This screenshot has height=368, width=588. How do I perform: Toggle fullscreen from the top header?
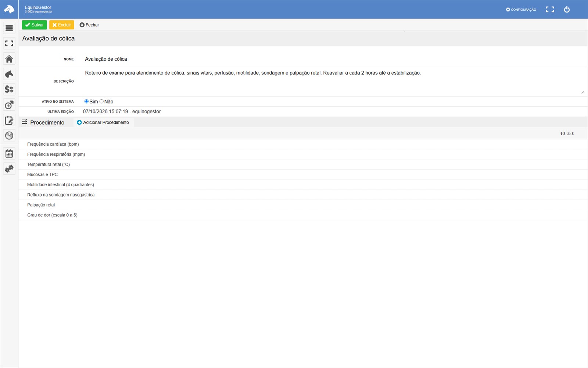[550, 9]
